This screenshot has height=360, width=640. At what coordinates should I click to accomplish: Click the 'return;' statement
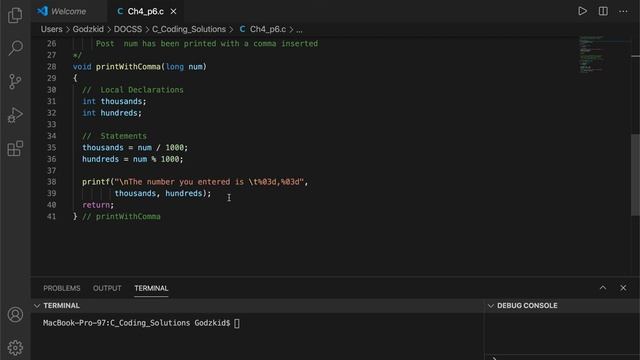point(98,205)
